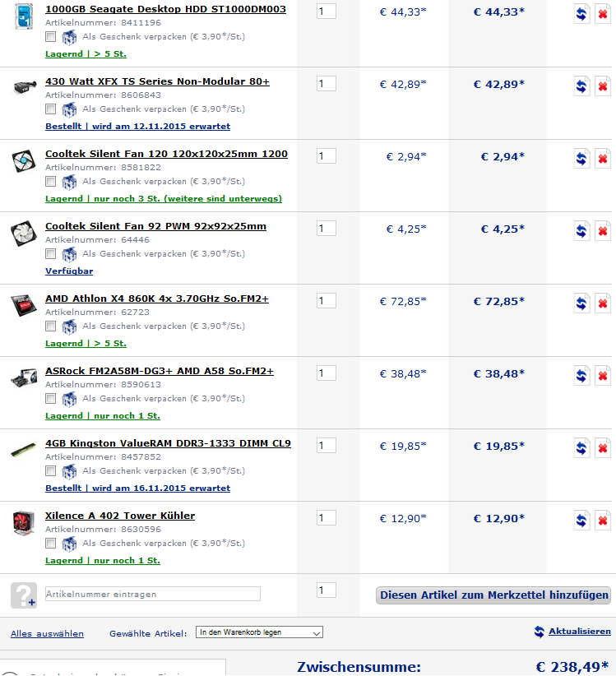The image size is (616, 676).
Task: Open Xilence A 402 Tower Kühler link
Action: tap(120, 516)
